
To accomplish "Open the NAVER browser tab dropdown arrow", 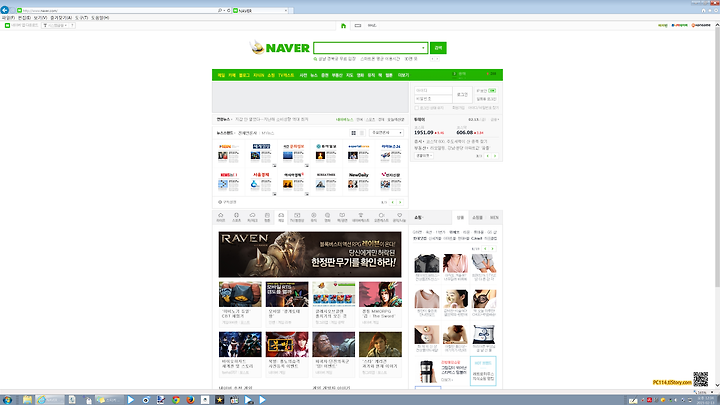I will click(x=285, y=10).
